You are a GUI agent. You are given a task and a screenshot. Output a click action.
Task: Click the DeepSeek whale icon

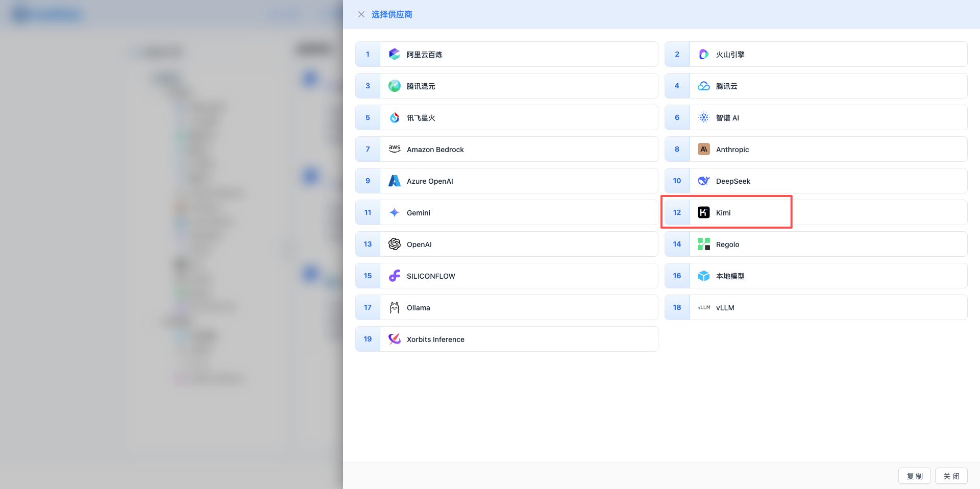(x=703, y=181)
